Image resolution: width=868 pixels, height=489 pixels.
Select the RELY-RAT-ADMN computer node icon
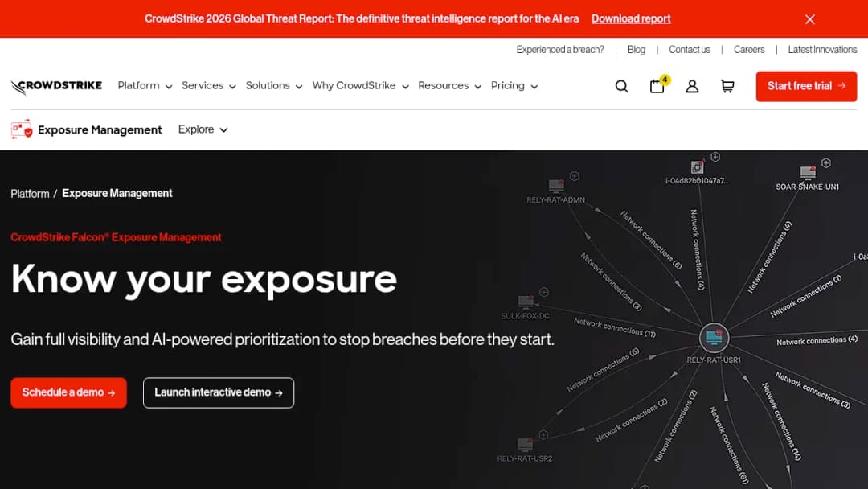tap(556, 186)
